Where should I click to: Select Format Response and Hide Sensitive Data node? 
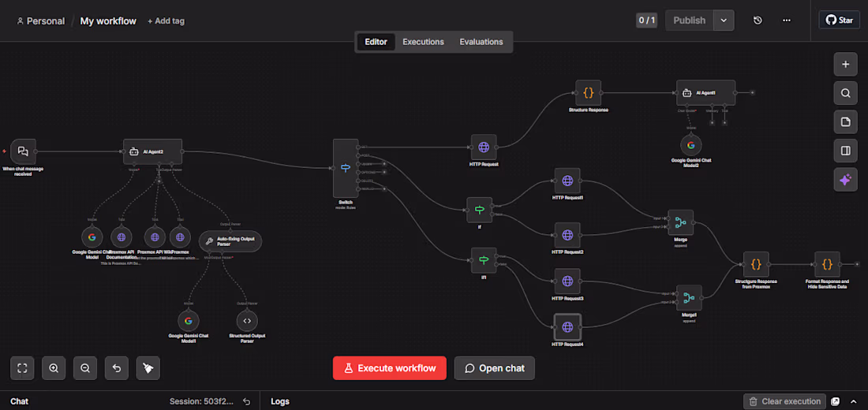click(x=827, y=264)
